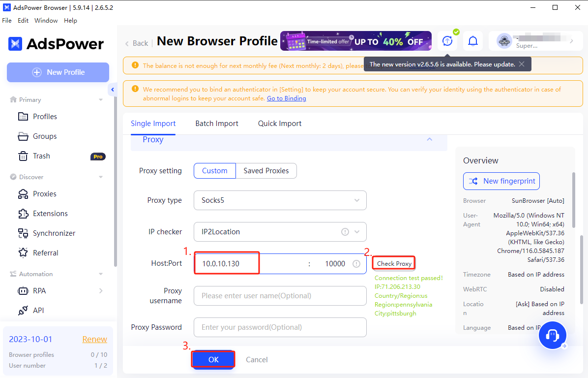The width and height of the screenshot is (588, 378).
Task: Click the Proxy username input field
Action: 280,296
